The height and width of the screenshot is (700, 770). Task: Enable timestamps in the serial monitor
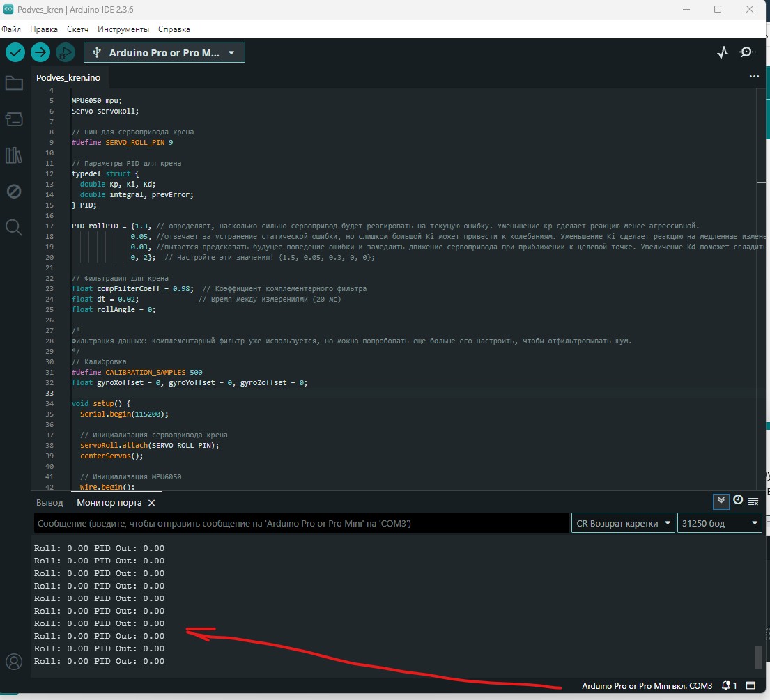click(737, 500)
